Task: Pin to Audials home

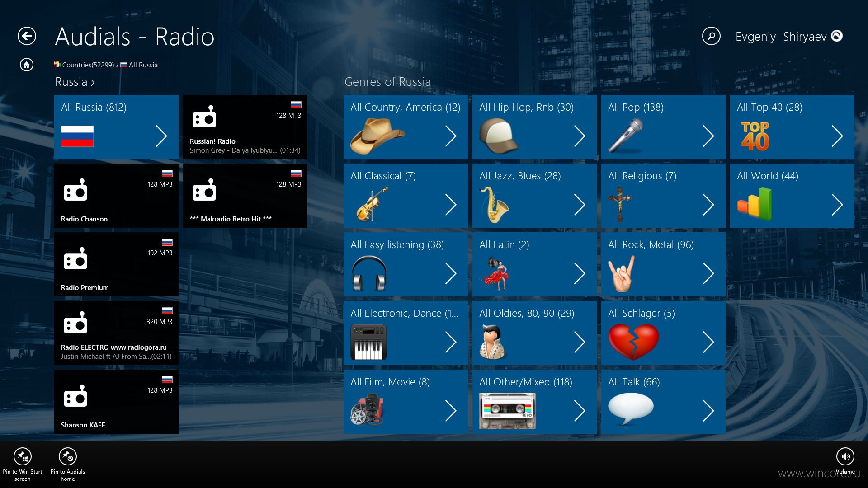Action: [68, 465]
